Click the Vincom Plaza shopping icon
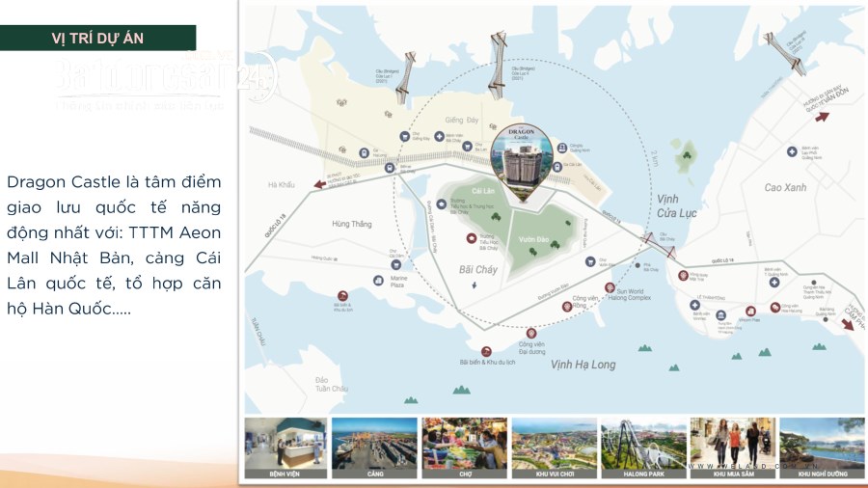Image resolution: width=868 pixels, height=488 pixels. click(750, 312)
